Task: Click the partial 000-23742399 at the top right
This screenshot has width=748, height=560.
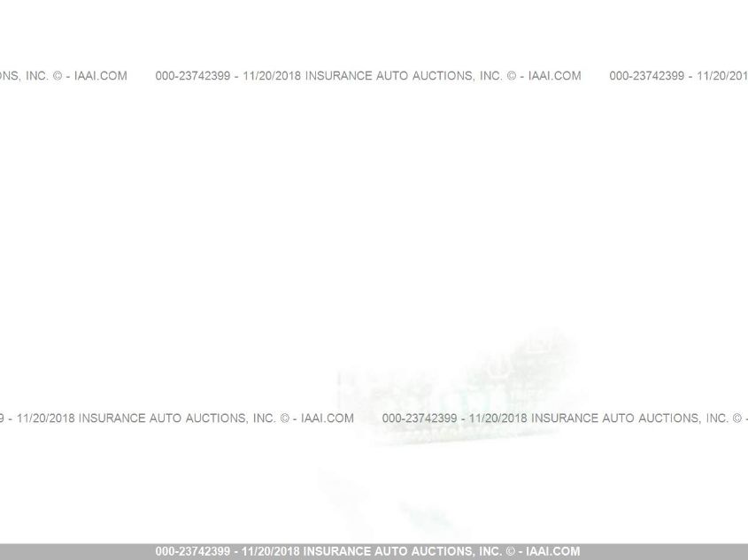Action: 646,76
